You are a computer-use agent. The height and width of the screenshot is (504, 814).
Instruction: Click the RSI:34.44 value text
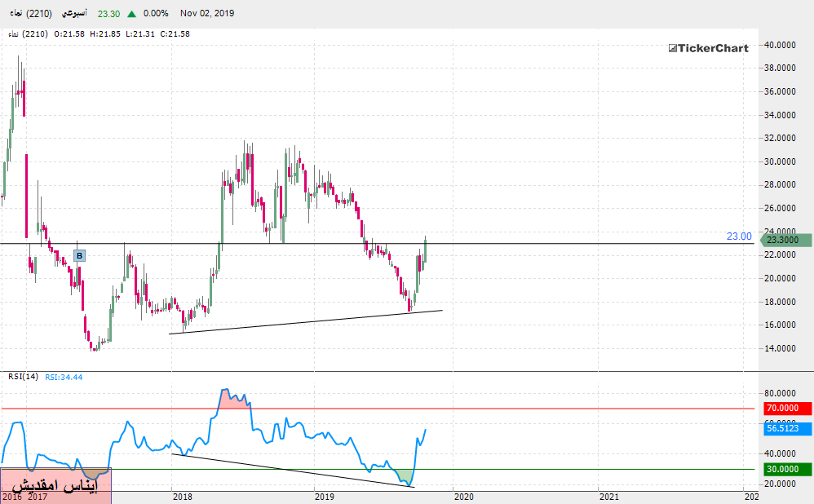click(64, 377)
